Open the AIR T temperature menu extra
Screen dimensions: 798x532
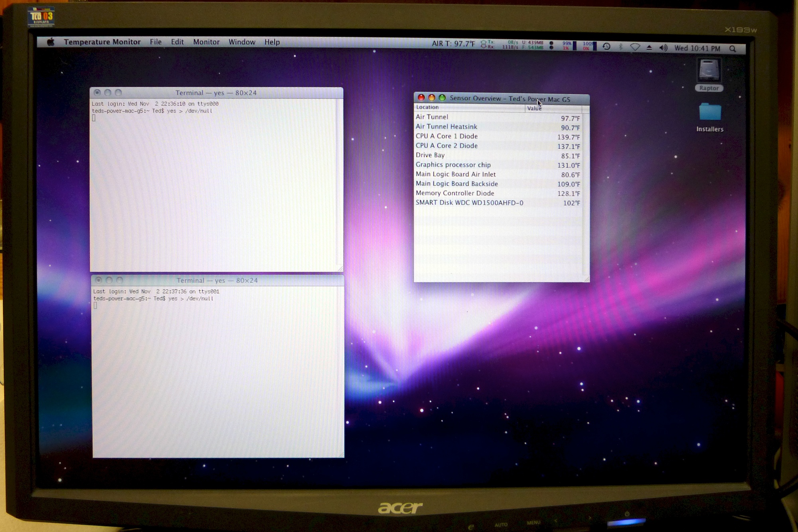[453, 44]
